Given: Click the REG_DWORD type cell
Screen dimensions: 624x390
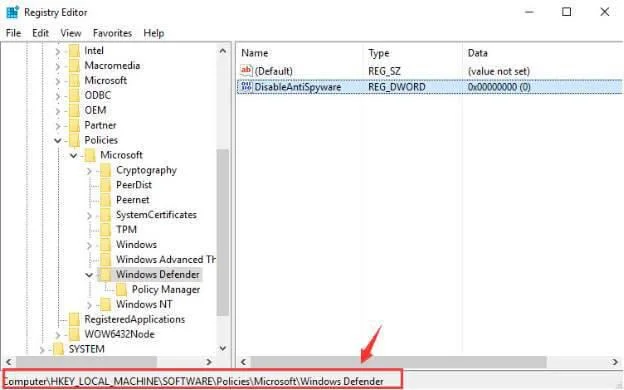Looking at the screenshot, I should [x=397, y=87].
